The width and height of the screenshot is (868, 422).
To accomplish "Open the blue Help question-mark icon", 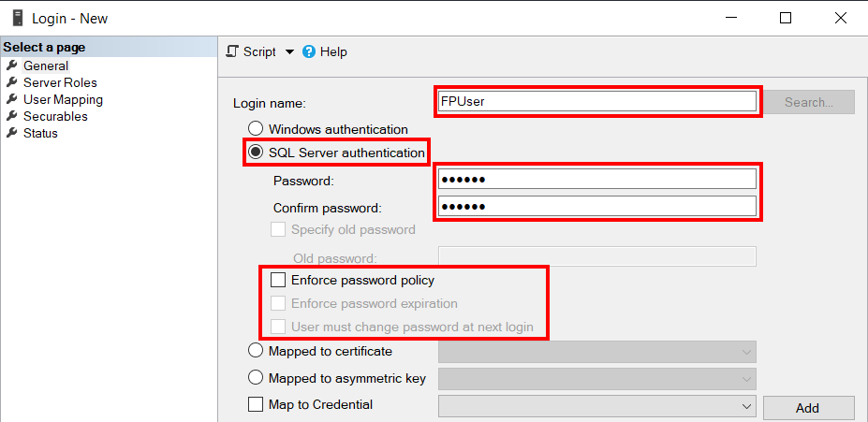I will [309, 51].
